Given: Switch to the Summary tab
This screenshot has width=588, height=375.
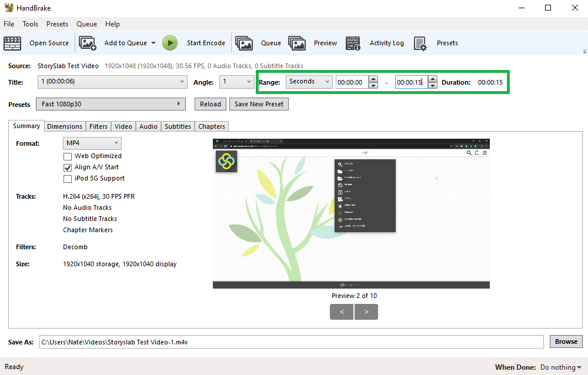Looking at the screenshot, I should click(26, 126).
